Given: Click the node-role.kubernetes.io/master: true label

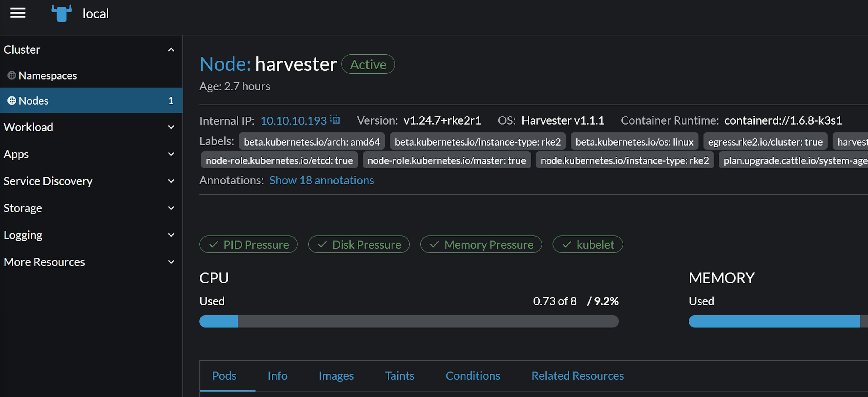Looking at the screenshot, I should coord(447,160).
